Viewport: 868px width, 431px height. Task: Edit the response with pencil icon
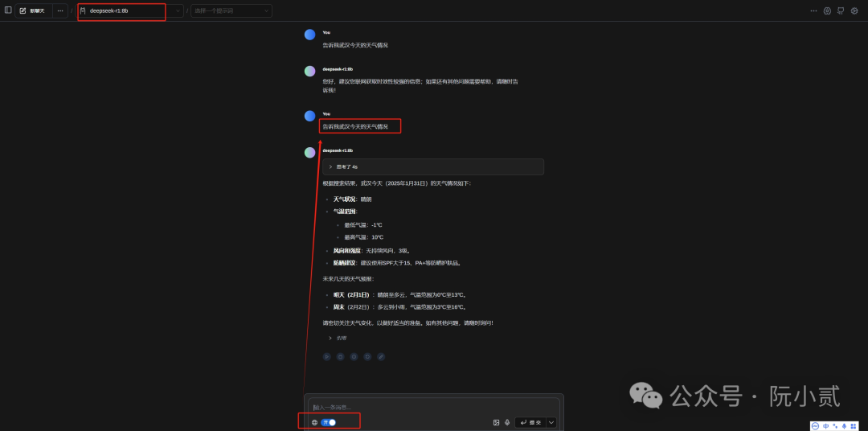pos(381,357)
